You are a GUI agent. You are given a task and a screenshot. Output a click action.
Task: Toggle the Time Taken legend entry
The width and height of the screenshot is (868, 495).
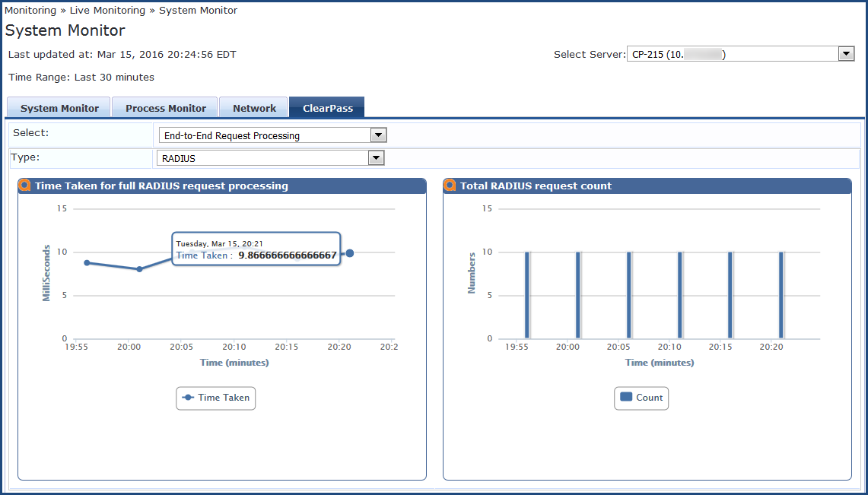tap(216, 398)
